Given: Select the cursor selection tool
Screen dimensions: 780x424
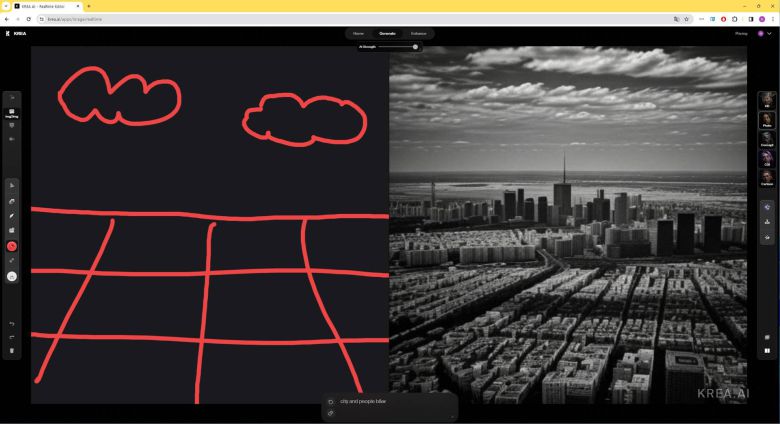Looking at the screenshot, I should 12,186.
